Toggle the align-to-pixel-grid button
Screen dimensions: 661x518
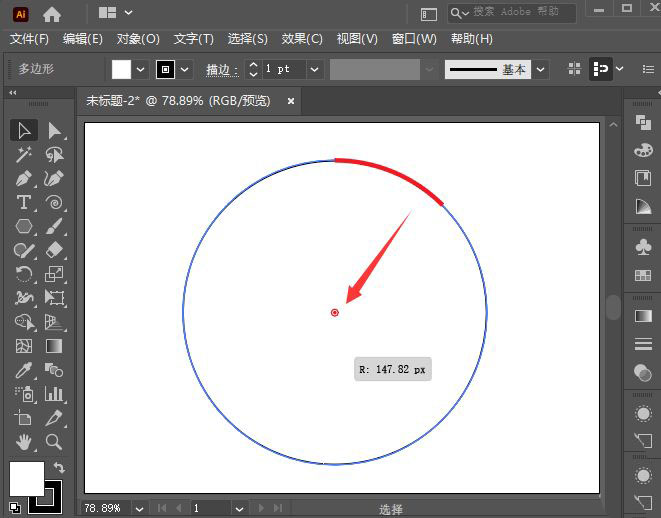pyautogui.click(x=574, y=69)
